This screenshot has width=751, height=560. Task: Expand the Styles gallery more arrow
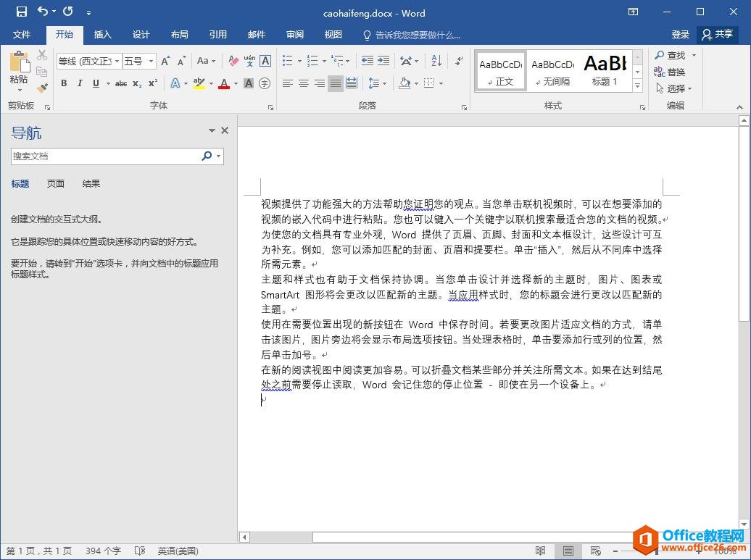637,86
